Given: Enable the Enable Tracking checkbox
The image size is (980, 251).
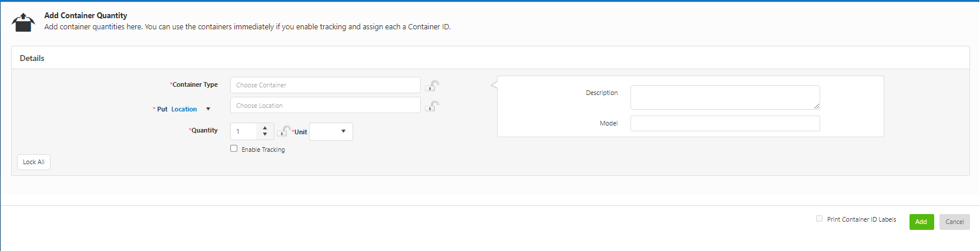Looking at the screenshot, I should tap(234, 148).
